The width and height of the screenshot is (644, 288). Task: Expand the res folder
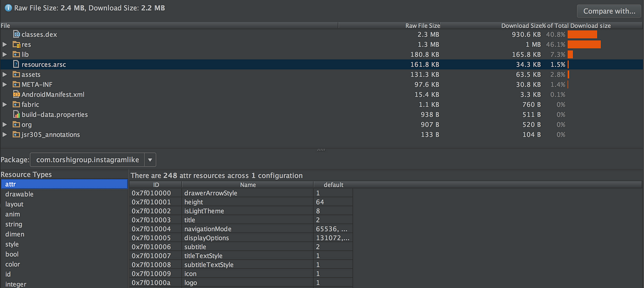(5, 45)
